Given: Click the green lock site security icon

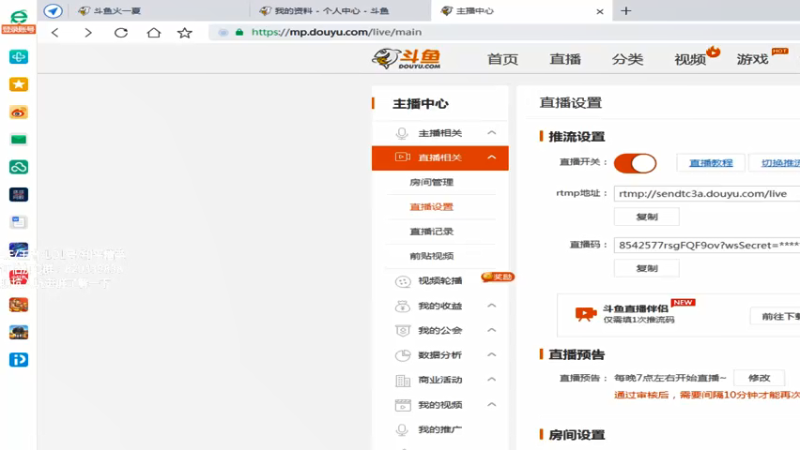Looking at the screenshot, I should (x=239, y=32).
